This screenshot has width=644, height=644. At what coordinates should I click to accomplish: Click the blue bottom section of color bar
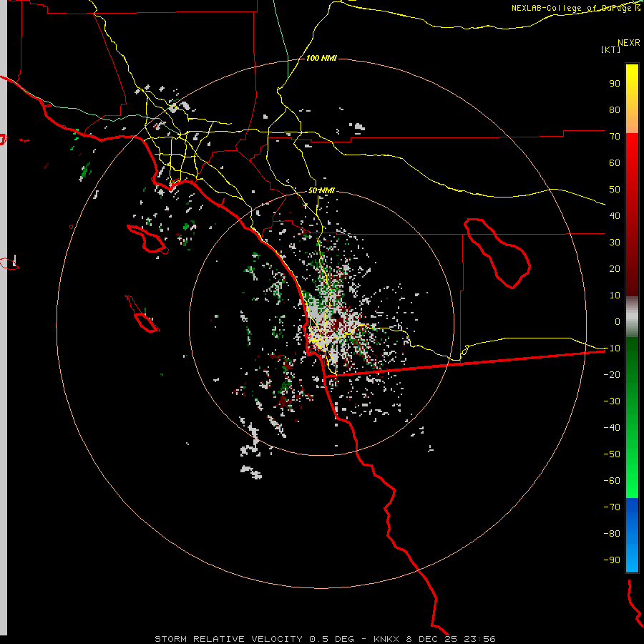coord(632,535)
